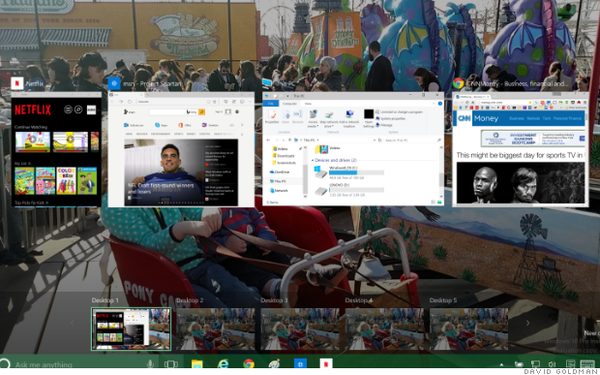The image size is (600, 375).
Task: Switch to Desktop 5
Action: pyautogui.click(x=469, y=329)
